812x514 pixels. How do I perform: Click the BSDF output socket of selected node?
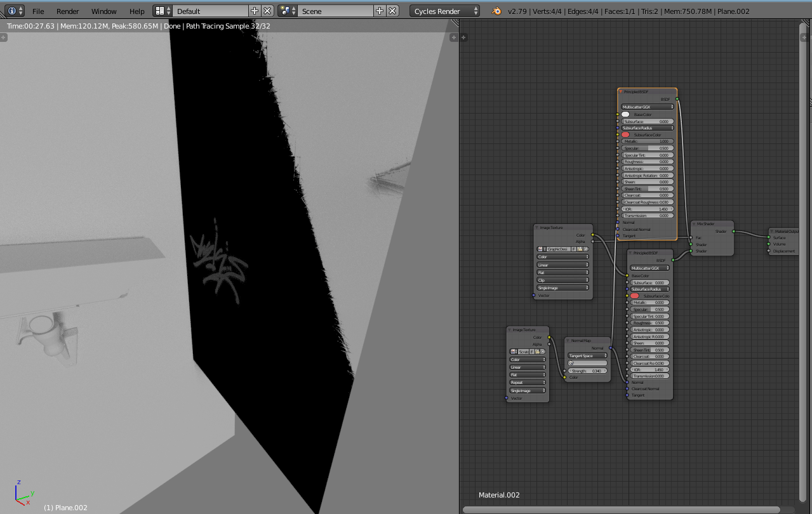[x=677, y=99]
